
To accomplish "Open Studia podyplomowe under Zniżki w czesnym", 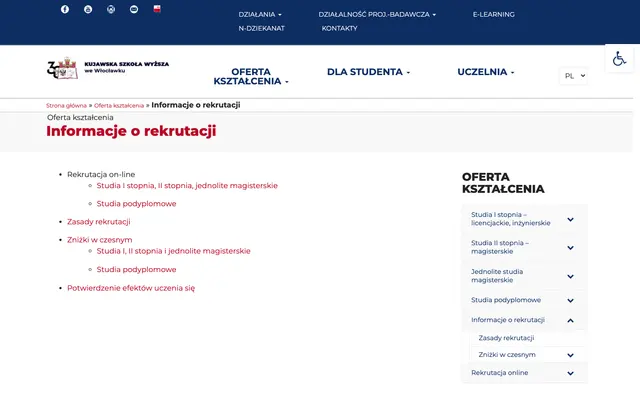I will tap(136, 269).
